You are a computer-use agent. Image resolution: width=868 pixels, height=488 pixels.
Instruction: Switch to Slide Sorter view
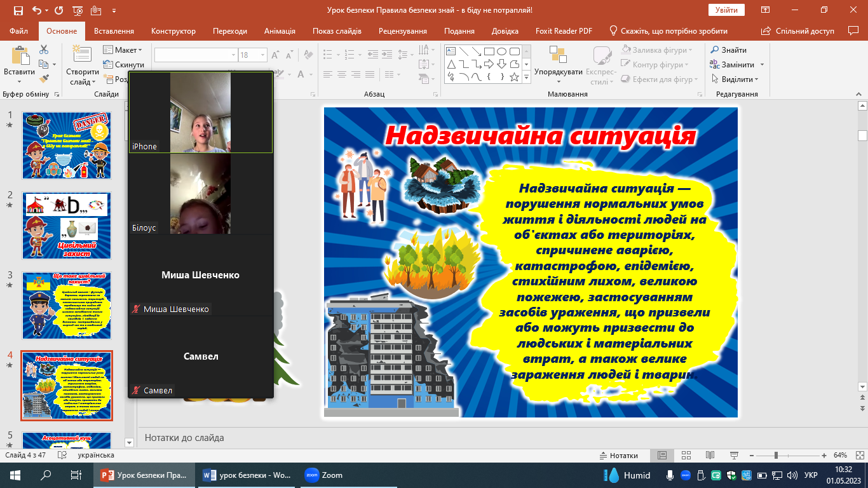point(686,456)
